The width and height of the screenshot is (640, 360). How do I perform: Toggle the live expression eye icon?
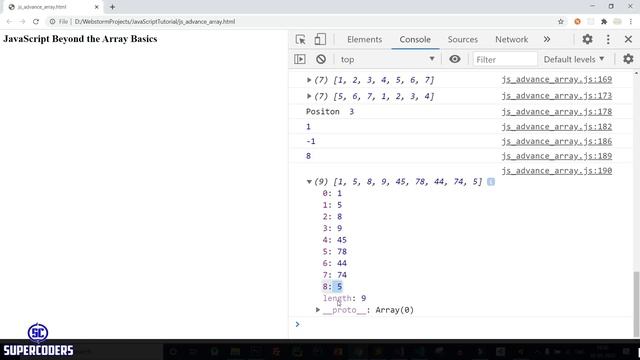pos(455,59)
